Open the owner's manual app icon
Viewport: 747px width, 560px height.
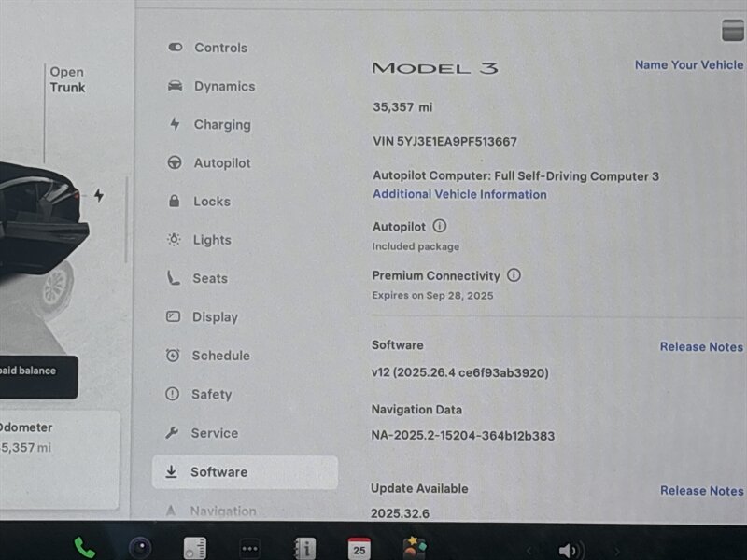[x=305, y=548]
